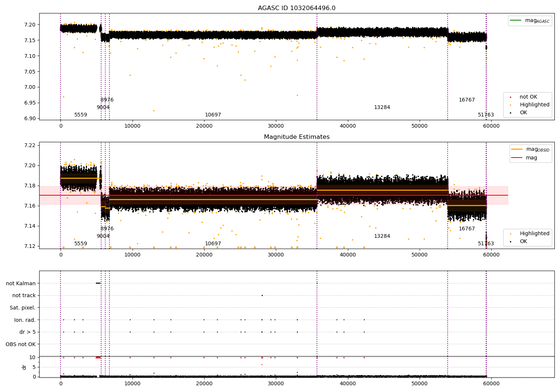
Task: Click the "Sat. pixel." row label
Action: 23,308
